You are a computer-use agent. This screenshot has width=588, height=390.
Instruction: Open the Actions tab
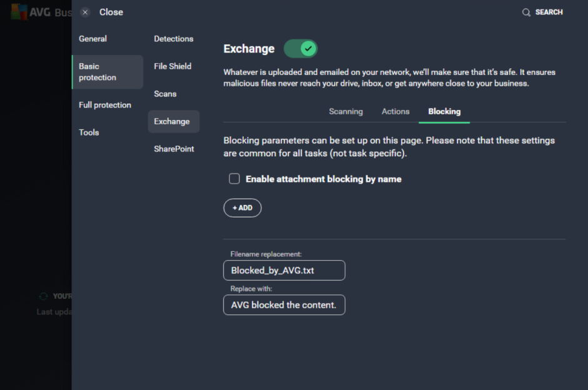point(395,111)
